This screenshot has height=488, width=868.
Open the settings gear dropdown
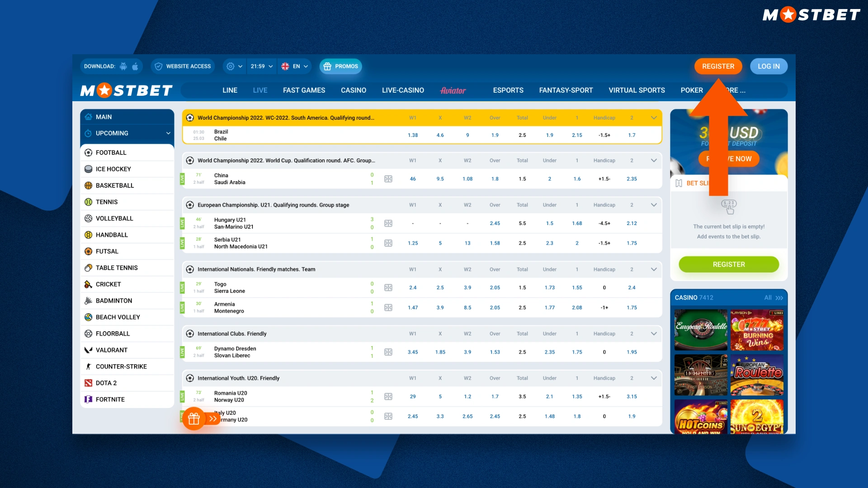pyautogui.click(x=234, y=66)
